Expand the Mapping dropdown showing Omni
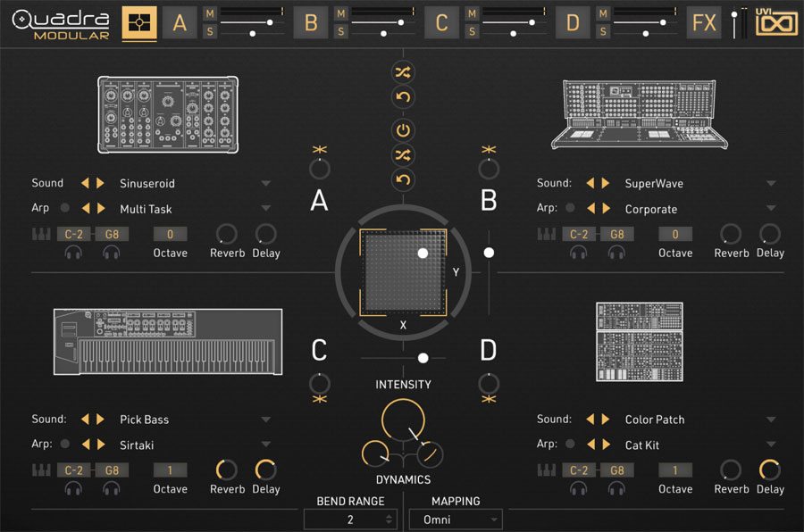804x532 pixels. 456,519
